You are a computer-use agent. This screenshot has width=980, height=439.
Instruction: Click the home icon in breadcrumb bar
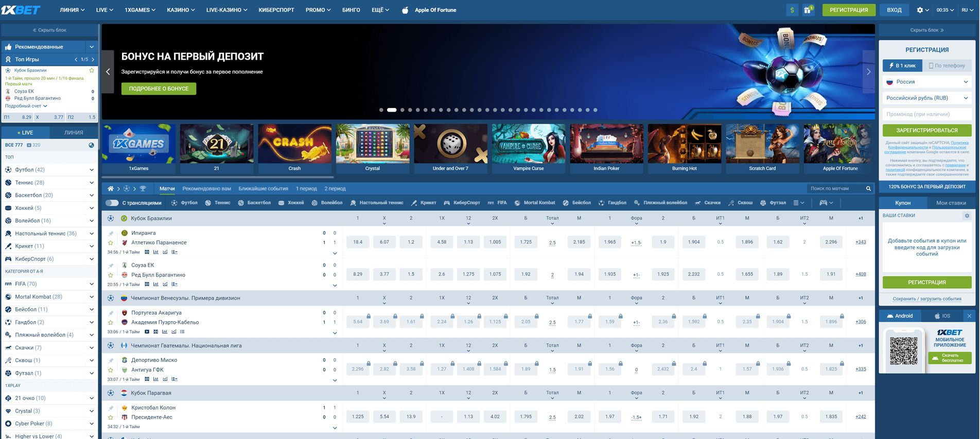(110, 188)
